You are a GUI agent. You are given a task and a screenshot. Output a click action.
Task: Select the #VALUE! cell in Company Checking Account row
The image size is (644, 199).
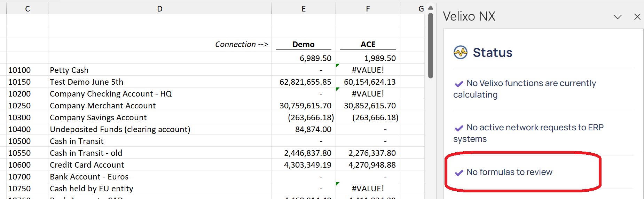(x=368, y=93)
